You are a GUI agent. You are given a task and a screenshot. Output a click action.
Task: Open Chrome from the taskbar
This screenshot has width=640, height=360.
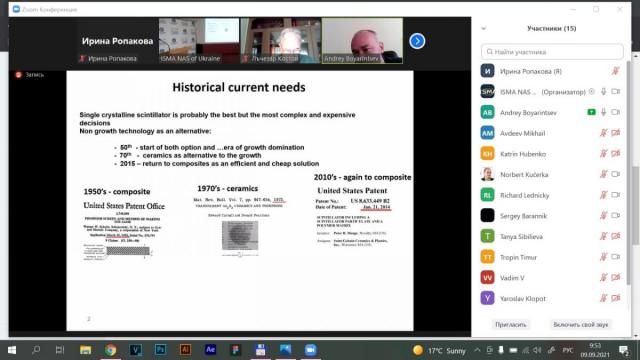pyautogui.click(x=110, y=350)
